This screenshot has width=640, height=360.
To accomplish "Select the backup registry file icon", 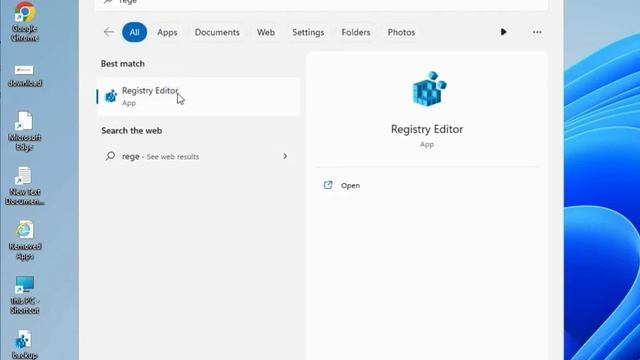I will (24, 345).
